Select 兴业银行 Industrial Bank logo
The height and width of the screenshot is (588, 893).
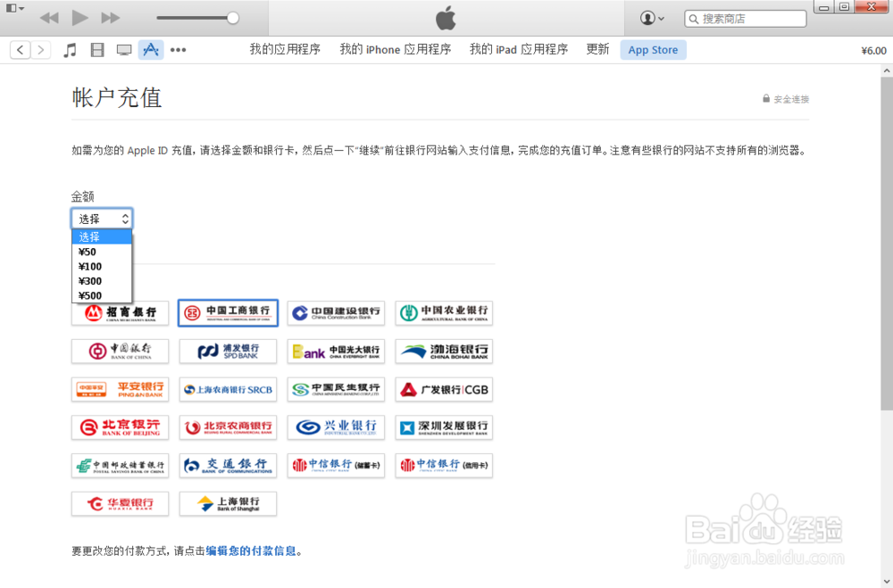[336, 427]
